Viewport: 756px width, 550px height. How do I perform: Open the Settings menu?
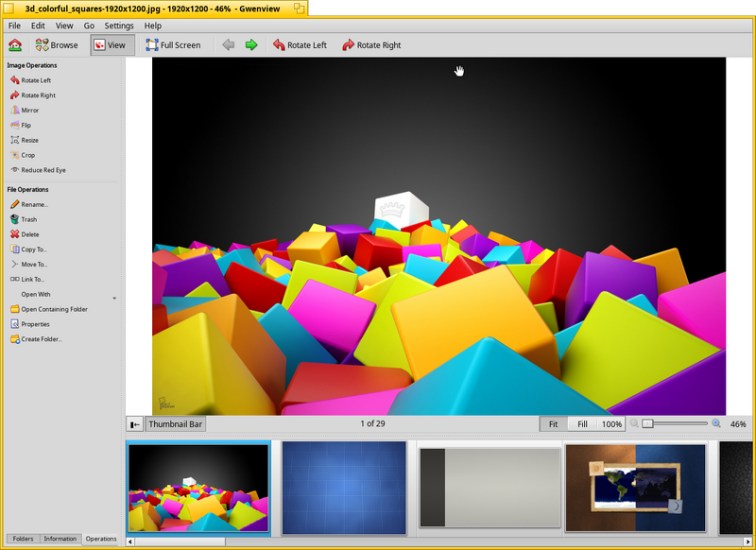tap(119, 26)
